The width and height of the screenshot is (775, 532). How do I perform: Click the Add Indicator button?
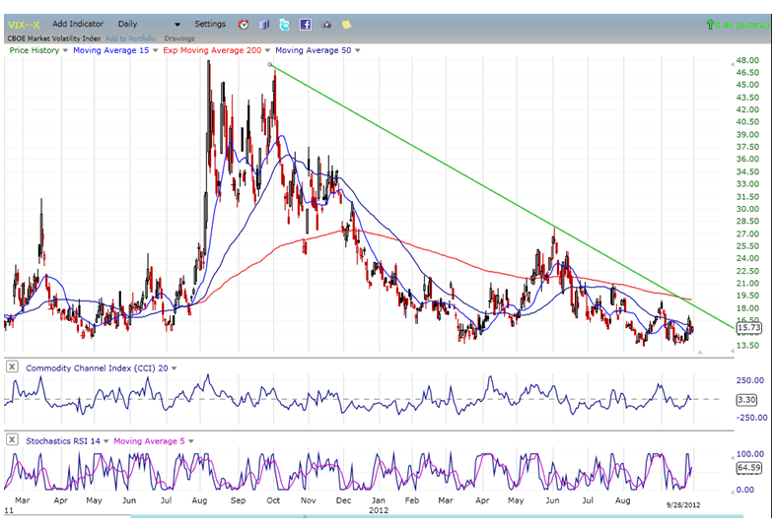(78, 24)
